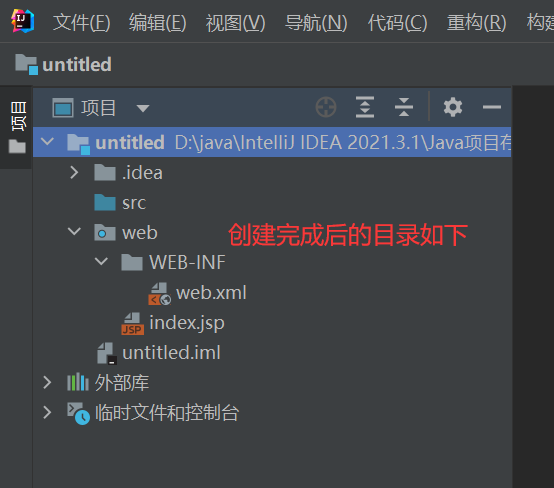The height and width of the screenshot is (488, 554).
Task: Hide the project panel with minus icon
Action: click(492, 107)
